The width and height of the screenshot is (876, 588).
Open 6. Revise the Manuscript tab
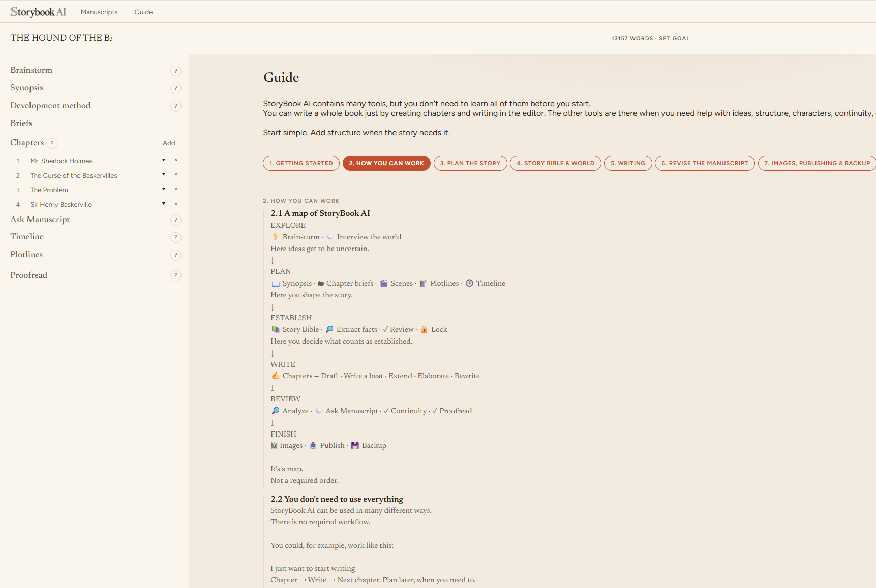tap(705, 163)
